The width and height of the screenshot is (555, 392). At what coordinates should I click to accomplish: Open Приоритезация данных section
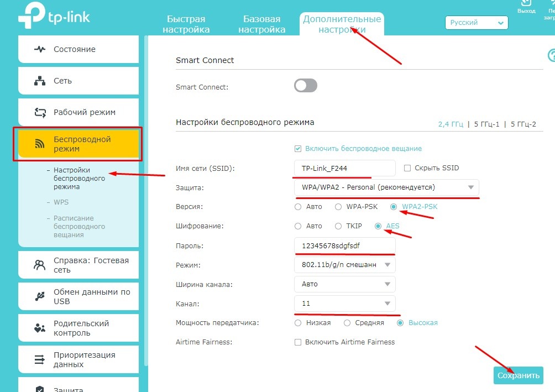(x=78, y=359)
